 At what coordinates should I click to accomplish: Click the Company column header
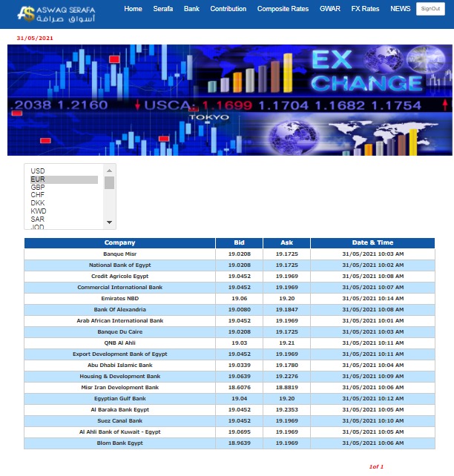pos(119,243)
